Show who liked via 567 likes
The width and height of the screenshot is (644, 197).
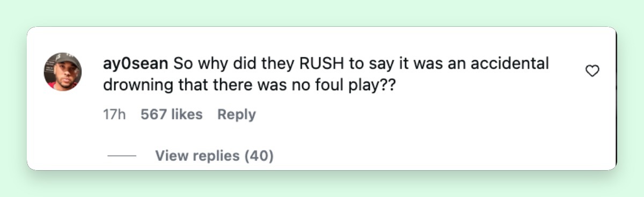click(x=172, y=114)
